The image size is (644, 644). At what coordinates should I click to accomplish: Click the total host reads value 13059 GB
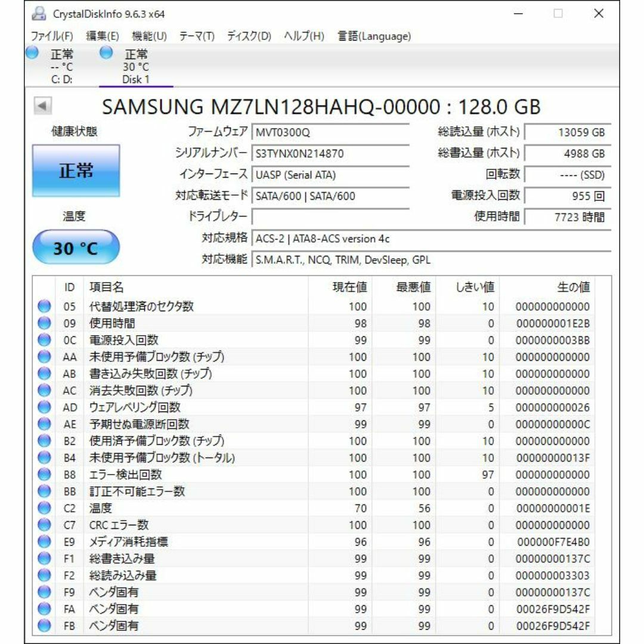click(x=568, y=132)
